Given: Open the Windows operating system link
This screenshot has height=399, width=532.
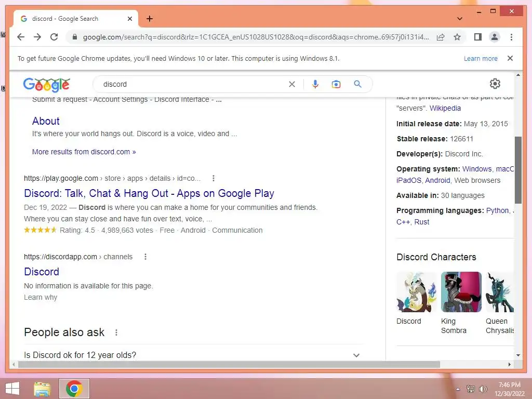Looking at the screenshot, I should click(x=477, y=169).
